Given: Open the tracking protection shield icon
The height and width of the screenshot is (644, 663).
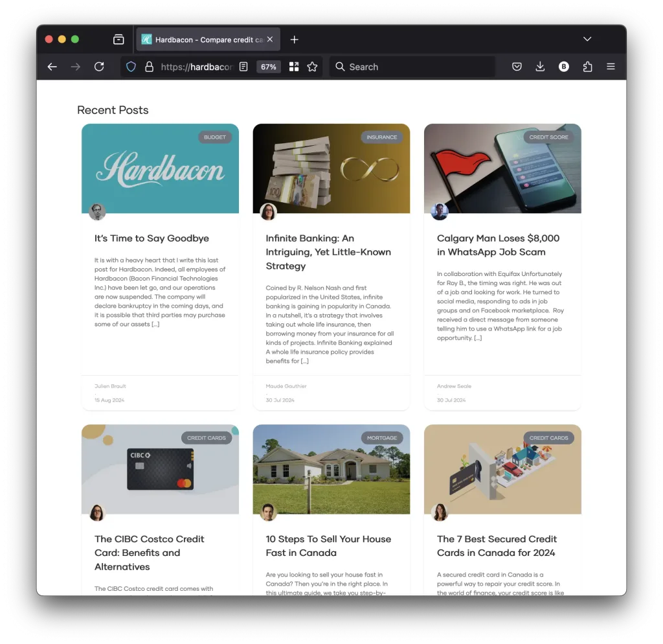Looking at the screenshot, I should coord(131,67).
